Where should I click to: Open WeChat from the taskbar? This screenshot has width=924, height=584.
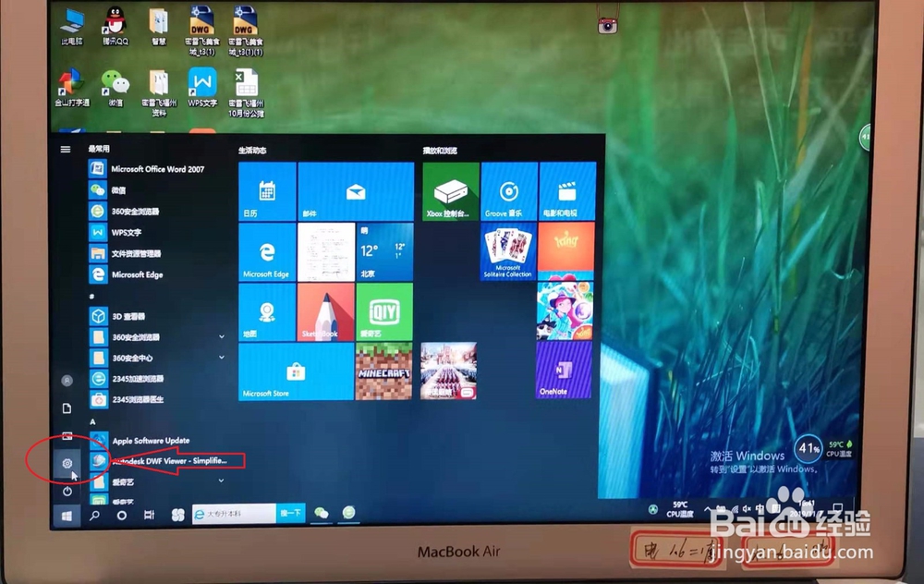tap(322, 513)
